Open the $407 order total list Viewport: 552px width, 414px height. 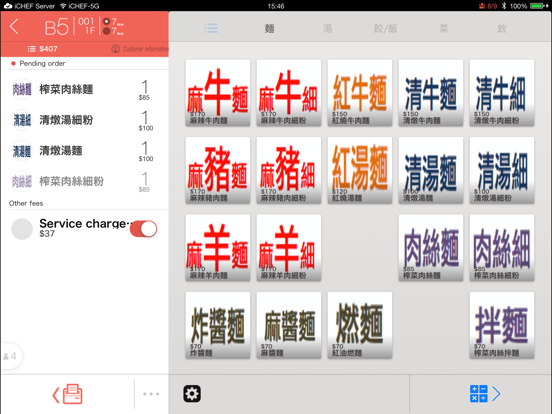click(x=43, y=49)
